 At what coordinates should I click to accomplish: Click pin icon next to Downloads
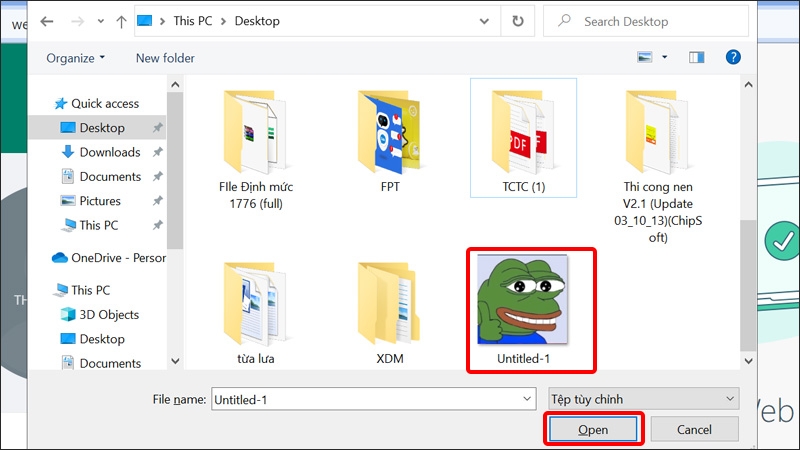[x=158, y=152]
